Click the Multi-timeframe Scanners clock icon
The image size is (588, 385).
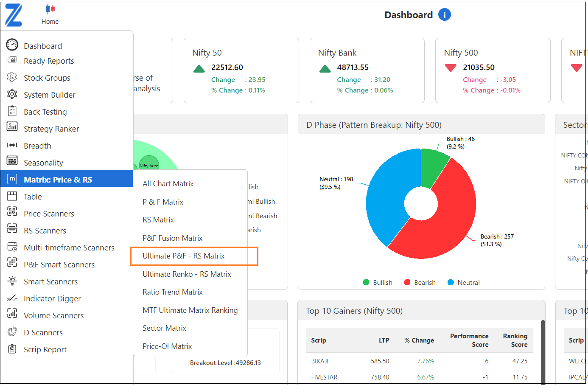tap(12, 246)
